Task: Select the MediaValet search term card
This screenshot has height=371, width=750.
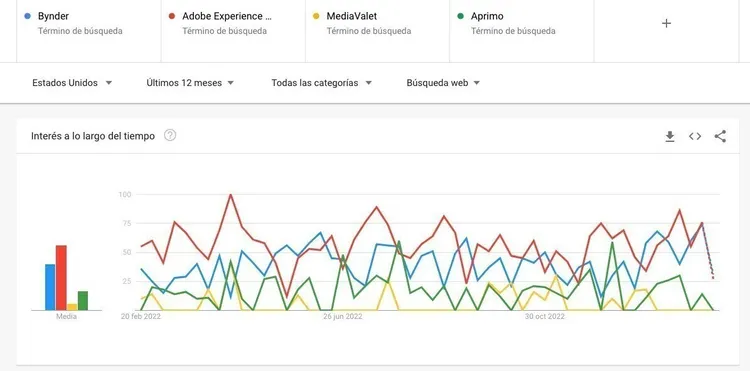Action: (377, 31)
